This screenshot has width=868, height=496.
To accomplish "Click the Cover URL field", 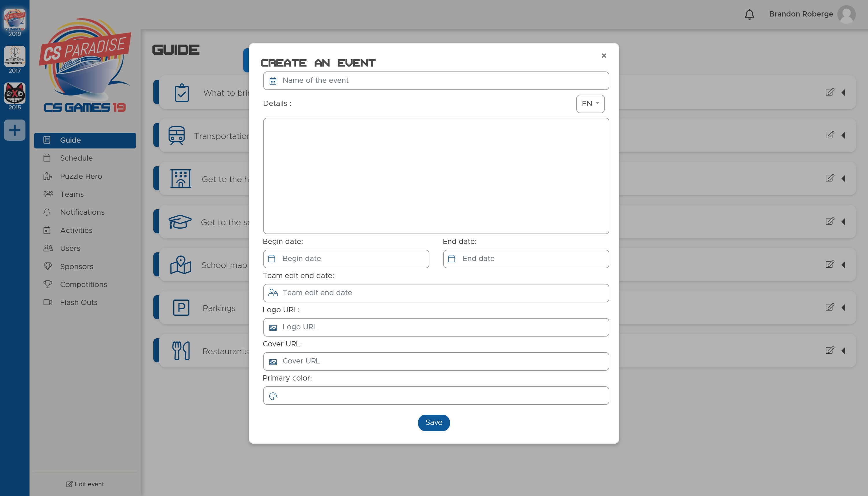I will [x=436, y=361].
